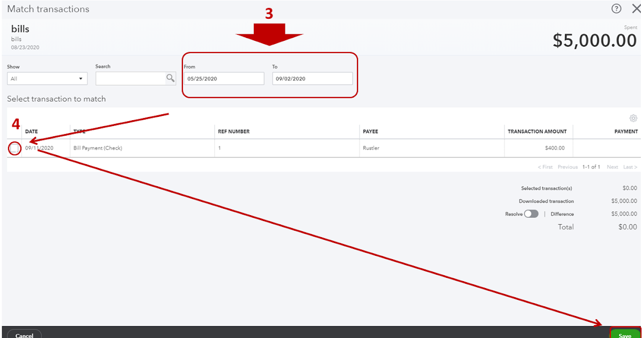Sort by the TYPE column header
This screenshot has height=338, width=644.
[79, 131]
